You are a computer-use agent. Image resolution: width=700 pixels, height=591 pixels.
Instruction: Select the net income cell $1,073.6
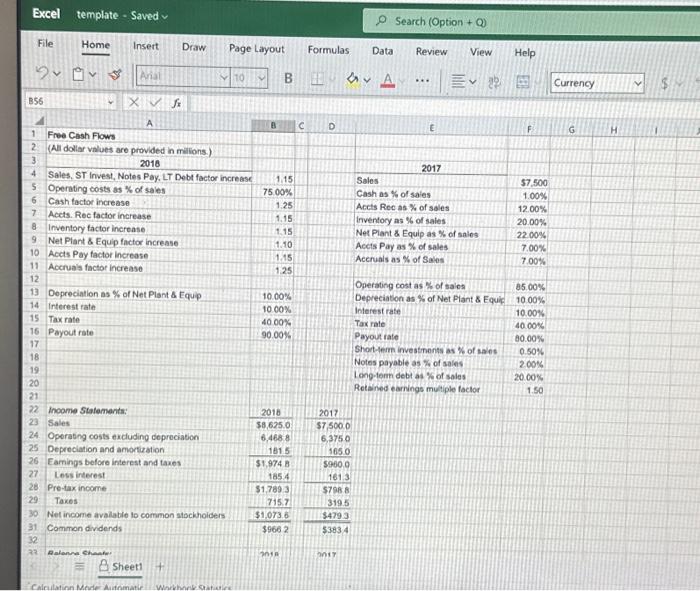(x=271, y=515)
